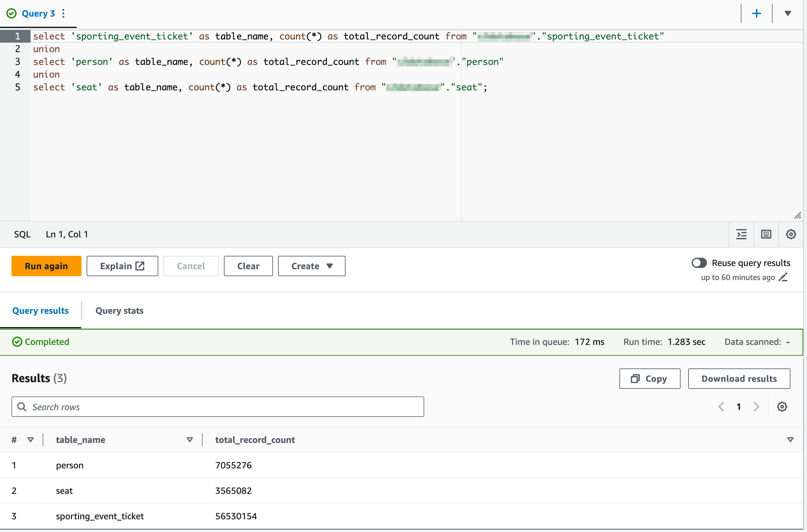
Task: Go to previous results page arrow
Action: pyautogui.click(x=721, y=406)
